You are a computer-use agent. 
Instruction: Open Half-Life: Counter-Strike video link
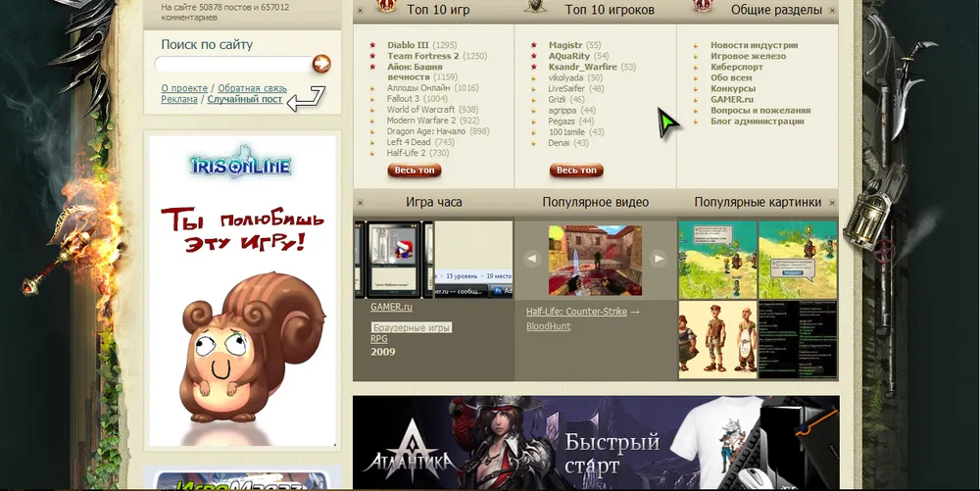[x=576, y=312]
